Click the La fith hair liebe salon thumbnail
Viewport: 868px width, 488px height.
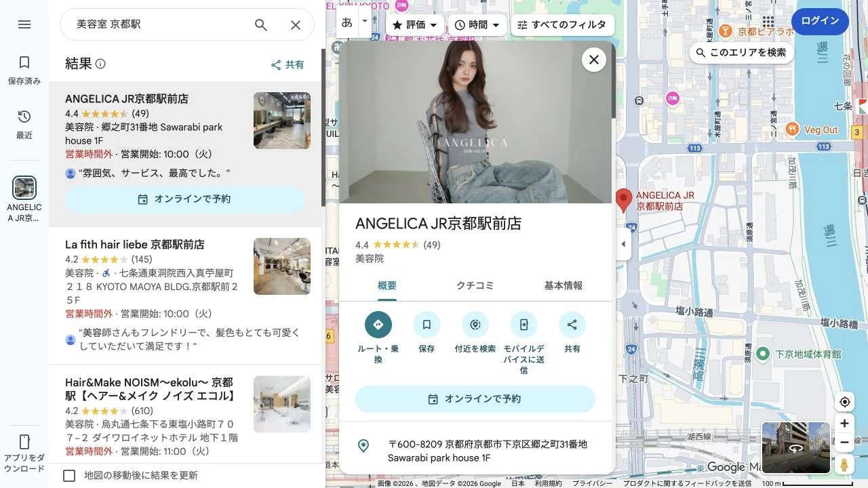[x=282, y=266]
